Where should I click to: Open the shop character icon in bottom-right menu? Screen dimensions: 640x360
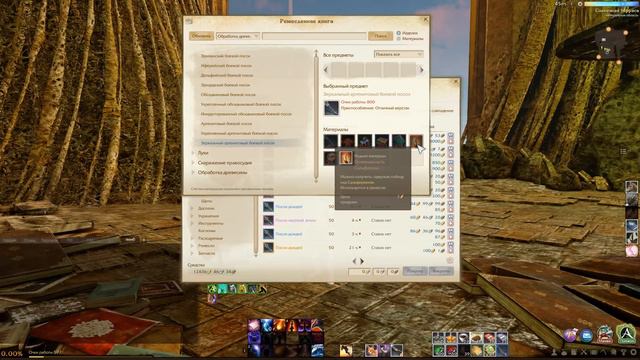click(604, 334)
